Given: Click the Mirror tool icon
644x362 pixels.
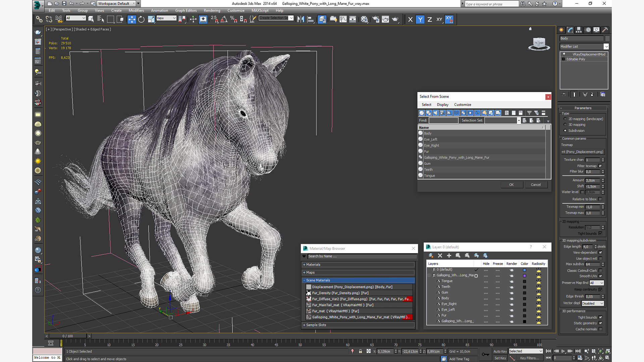Looking at the screenshot, I should point(301,19).
